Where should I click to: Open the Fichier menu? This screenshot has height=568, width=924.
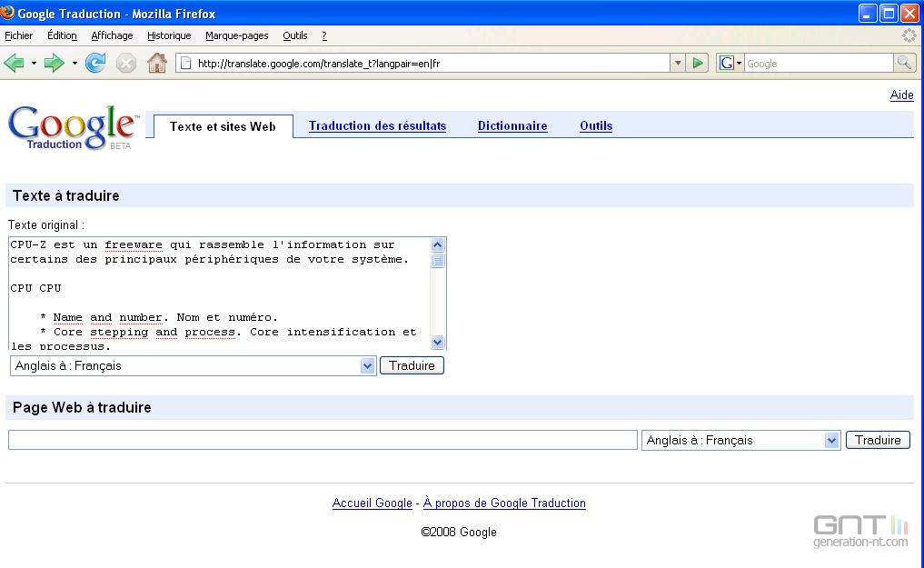19,35
